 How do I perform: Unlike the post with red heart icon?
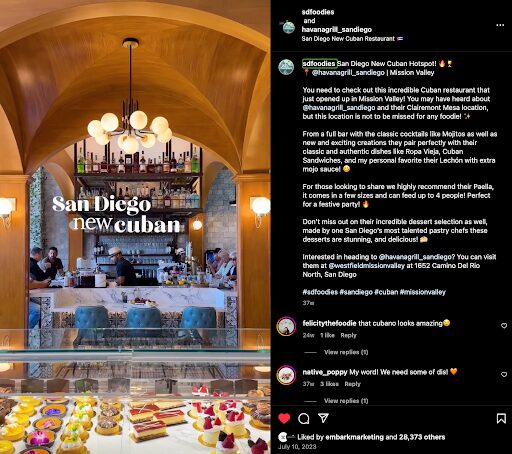click(x=284, y=418)
